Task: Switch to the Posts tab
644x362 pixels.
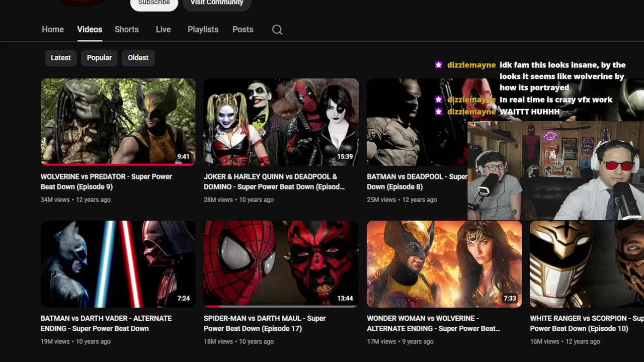Action: (x=243, y=29)
